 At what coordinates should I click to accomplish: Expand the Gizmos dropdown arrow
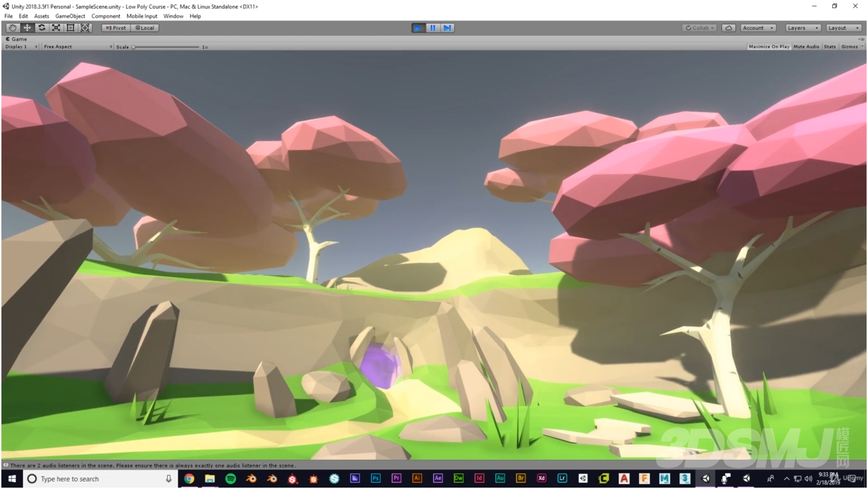(x=861, y=47)
